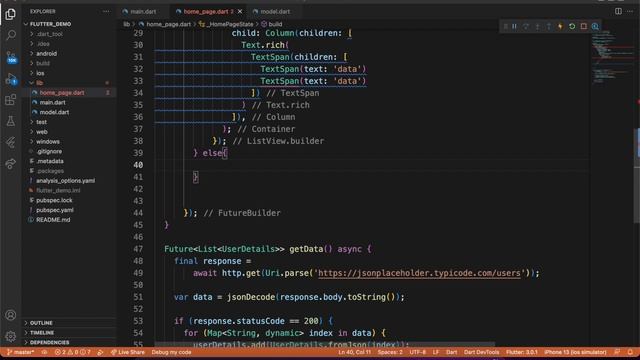Open the Explorer view in activity bar

(11, 14)
